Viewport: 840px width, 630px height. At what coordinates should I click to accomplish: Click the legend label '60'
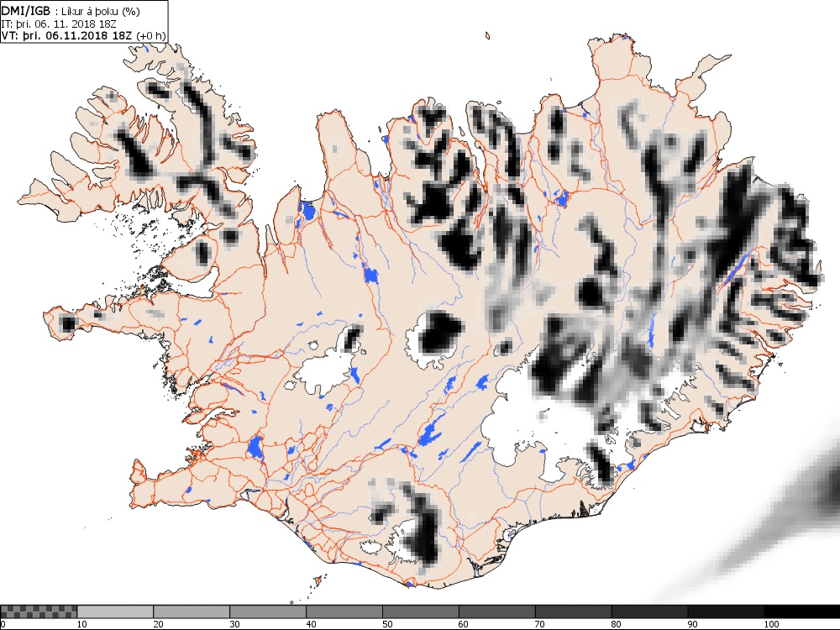click(464, 624)
